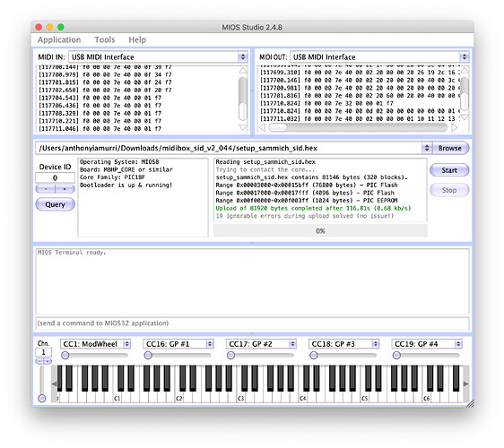Click the Start upload button

tap(449, 170)
